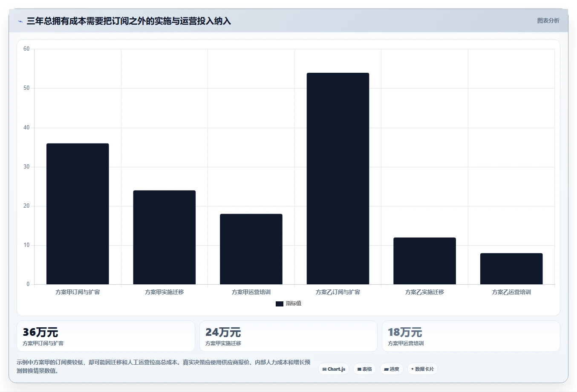Click the icon inside the 进度 tag
Viewport: 577px width, 392px height.
click(x=386, y=369)
